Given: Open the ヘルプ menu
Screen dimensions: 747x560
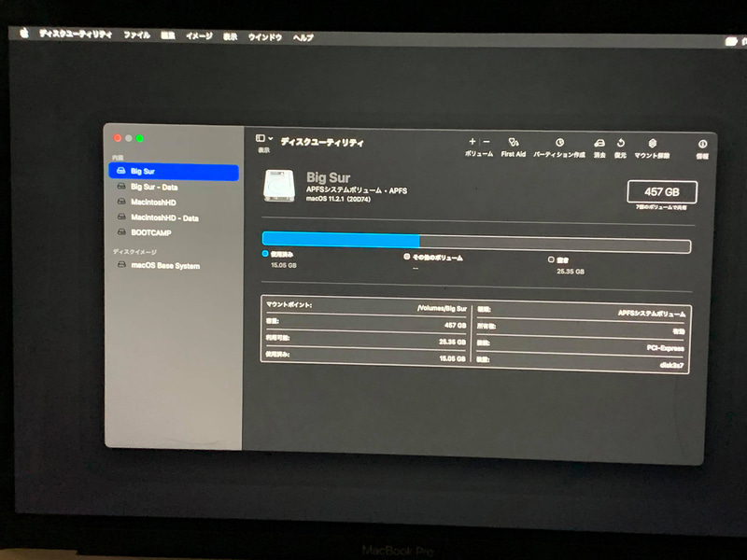Looking at the screenshot, I should (303, 37).
